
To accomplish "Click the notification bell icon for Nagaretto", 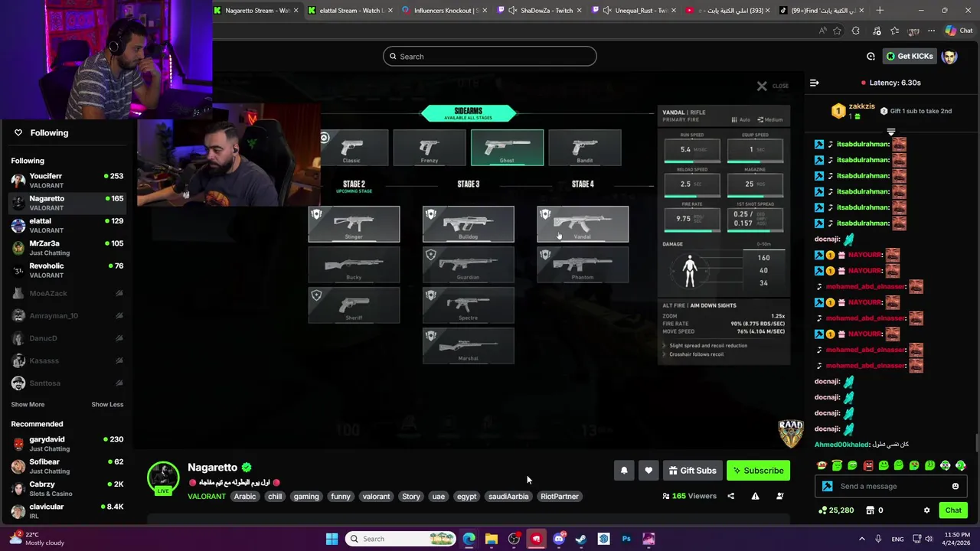I will coord(624,471).
